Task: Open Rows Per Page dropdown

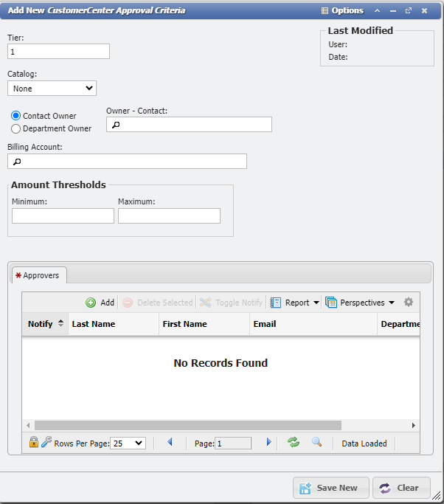Action: coord(128,443)
